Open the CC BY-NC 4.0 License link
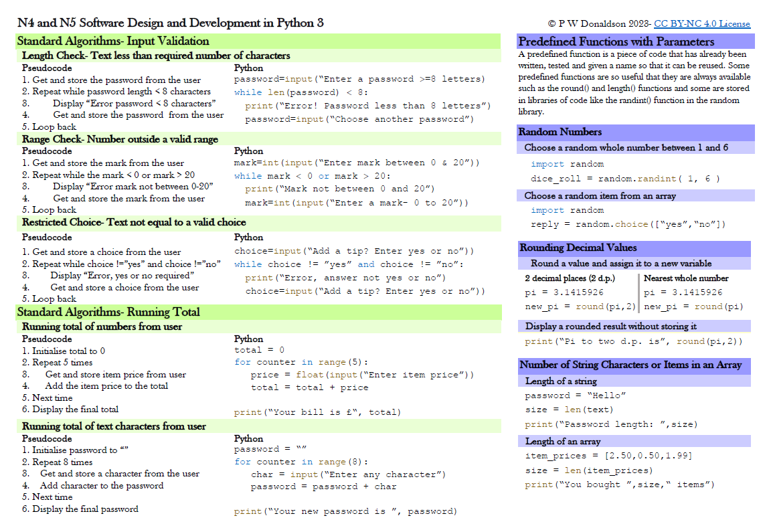Screen dimensions: 767x532 pyautogui.click(x=701, y=23)
